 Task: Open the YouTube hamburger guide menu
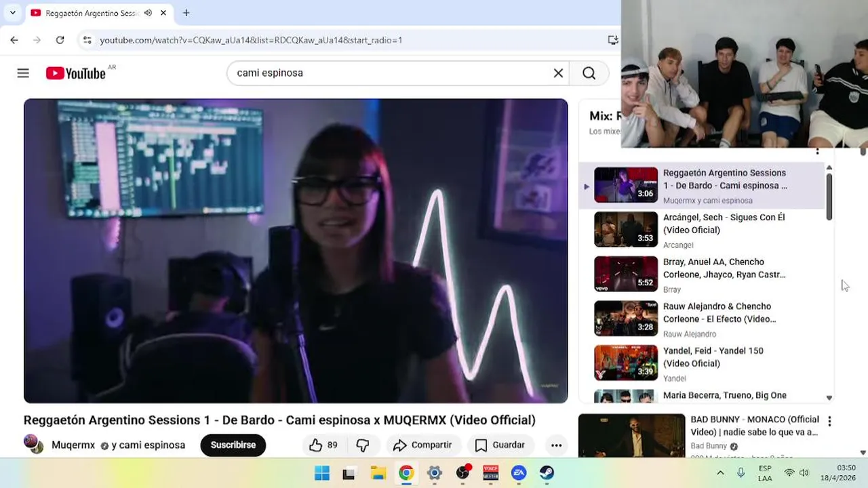click(23, 73)
